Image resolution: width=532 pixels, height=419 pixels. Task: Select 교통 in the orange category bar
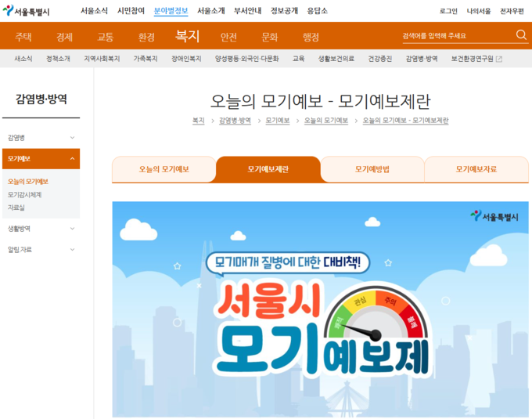click(105, 37)
